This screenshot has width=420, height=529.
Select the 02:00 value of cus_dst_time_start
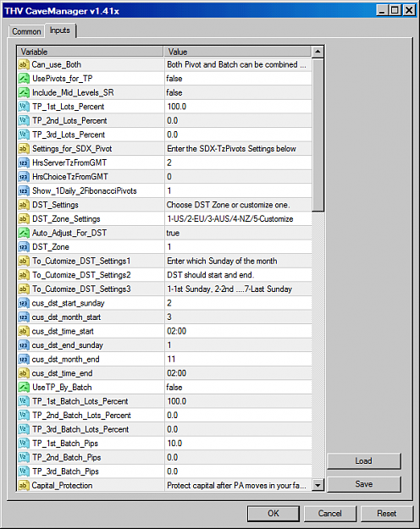coord(177,331)
